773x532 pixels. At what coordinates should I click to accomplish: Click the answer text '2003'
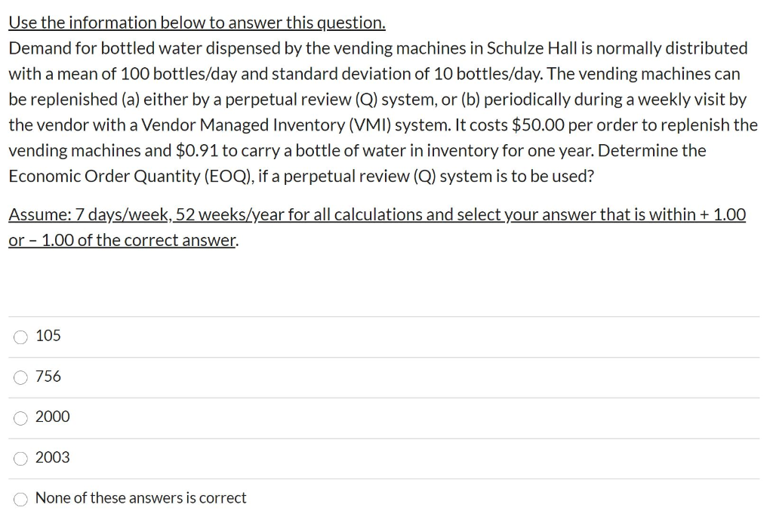pos(54,457)
